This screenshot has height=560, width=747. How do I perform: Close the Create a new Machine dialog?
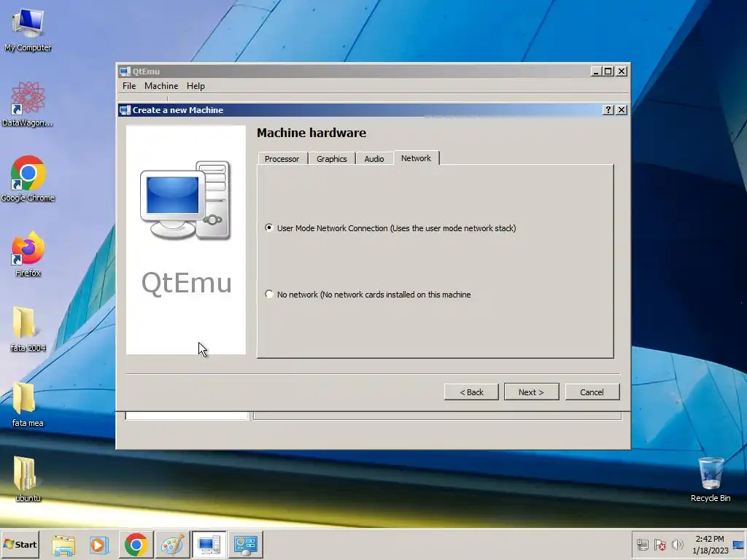(622, 110)
